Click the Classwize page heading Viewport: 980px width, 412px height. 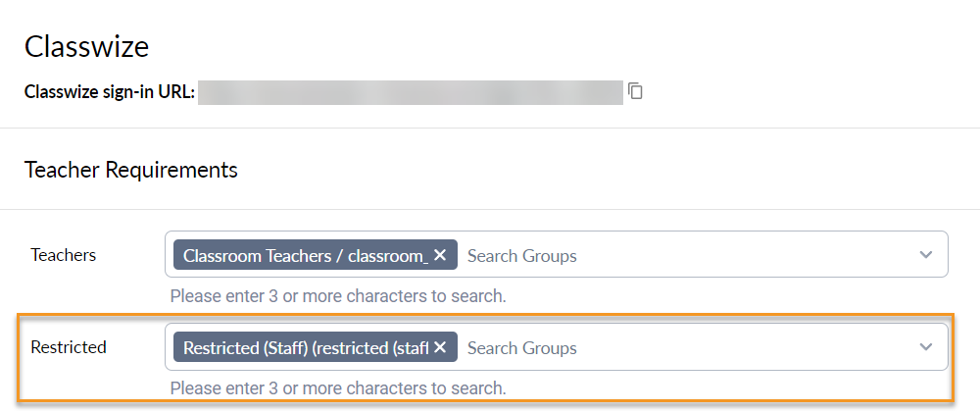point(87,47)
